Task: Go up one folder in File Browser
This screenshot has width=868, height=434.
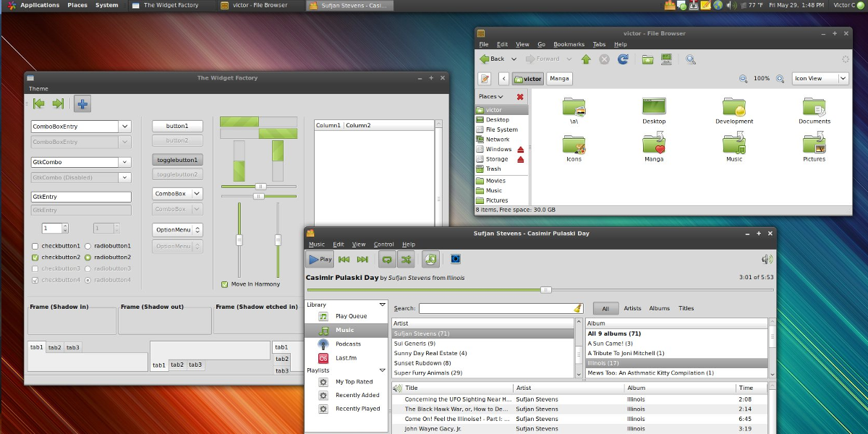Action: point(586,59)
